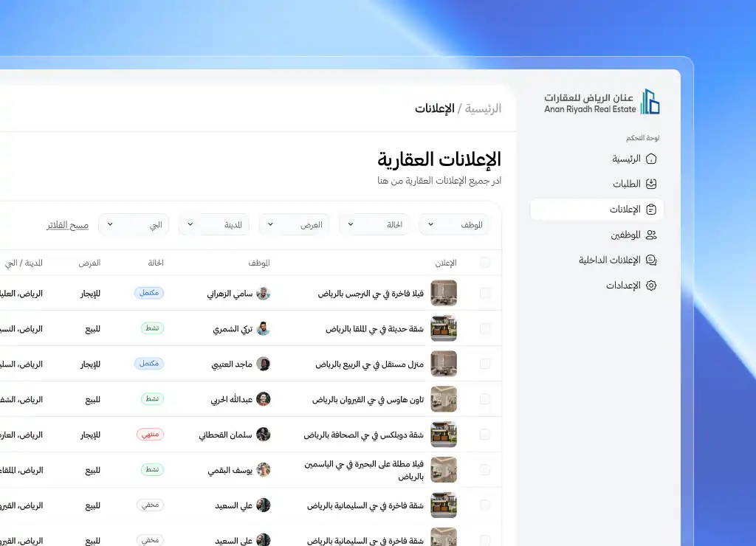Toggle the select-all checkbox in table header
756x546 pixels.
tap(485, 262)
